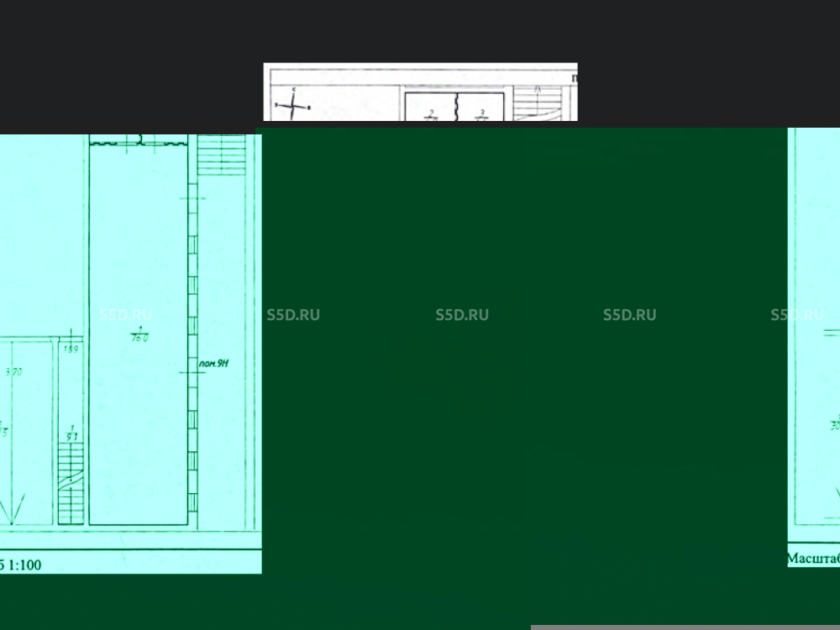Click the center S5D.RU watermark
The image size is (840, 630).
[x=461, y=315]
